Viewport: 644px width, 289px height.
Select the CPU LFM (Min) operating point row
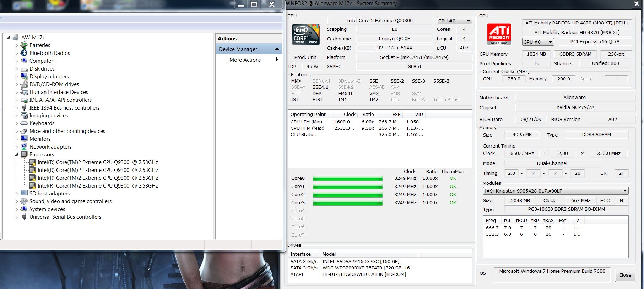[x=357, y=122]
